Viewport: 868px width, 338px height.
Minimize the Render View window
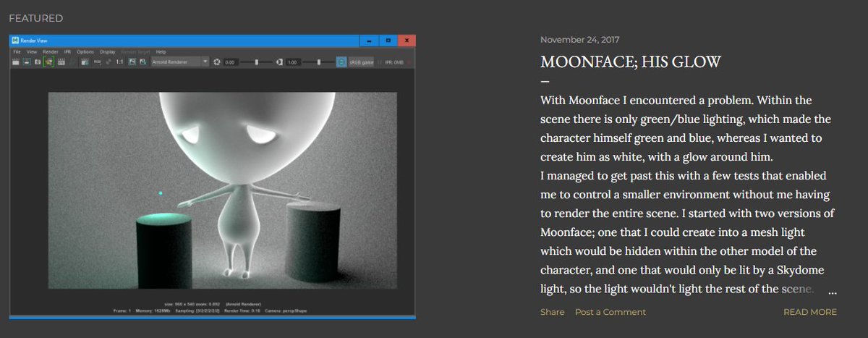pyautogui.click(x=369, y=41)
